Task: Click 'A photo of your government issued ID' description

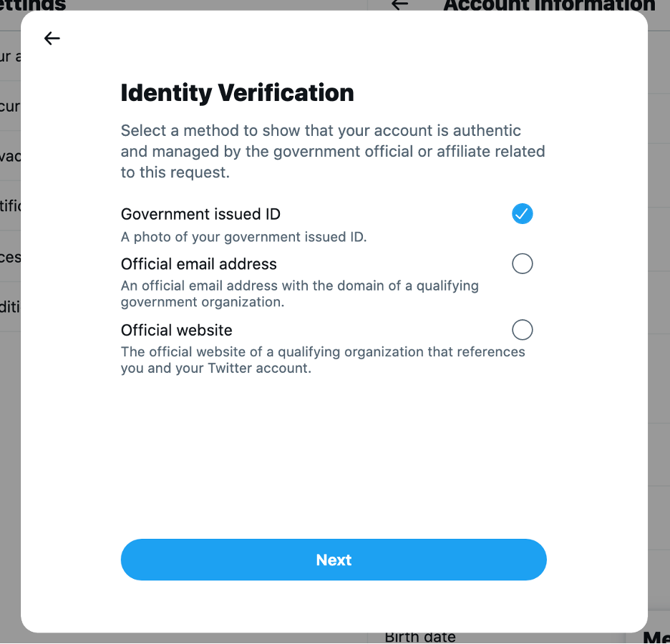Action: click(243, 237)
